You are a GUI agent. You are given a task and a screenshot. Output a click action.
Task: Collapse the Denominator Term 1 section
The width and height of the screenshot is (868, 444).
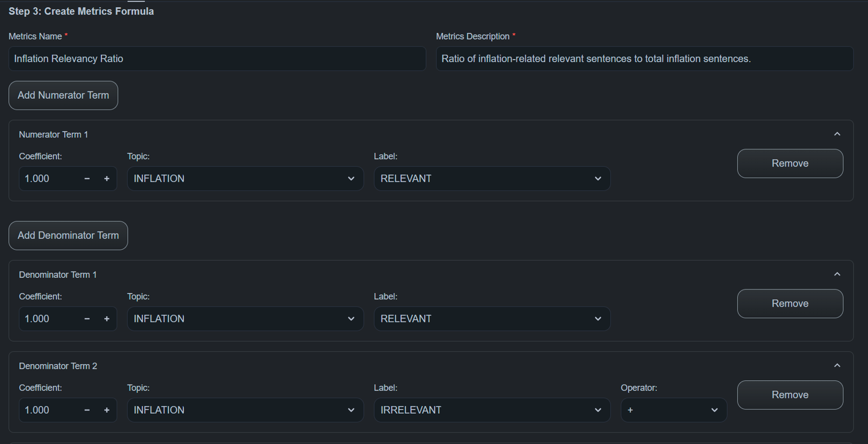click(x=837, y=274)
